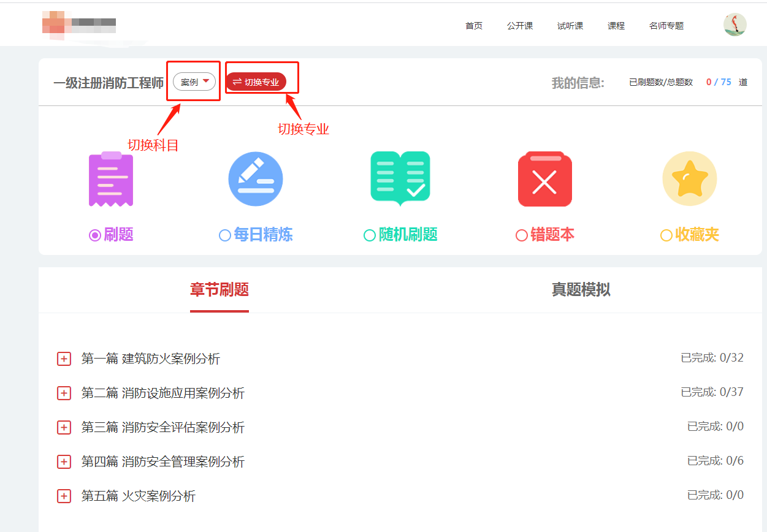
Task: Select the 刷题 practice icon
Action: tap(110, 178)
